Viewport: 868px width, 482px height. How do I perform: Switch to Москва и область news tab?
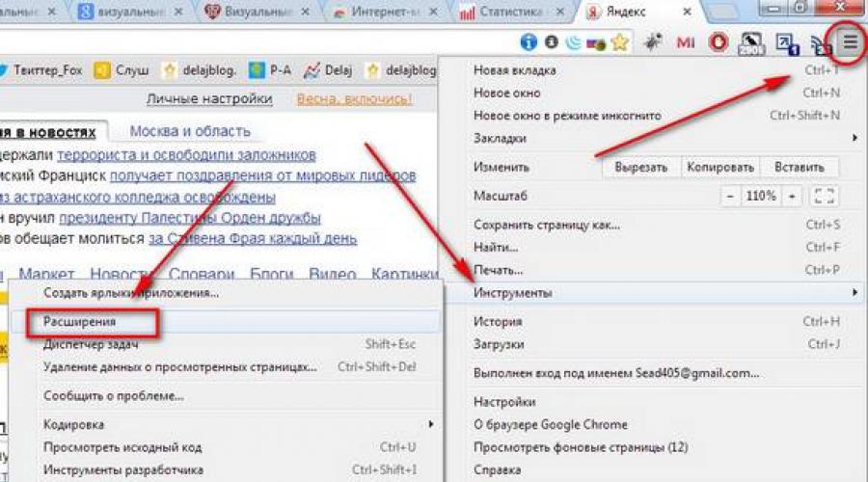tap(190, 131)
